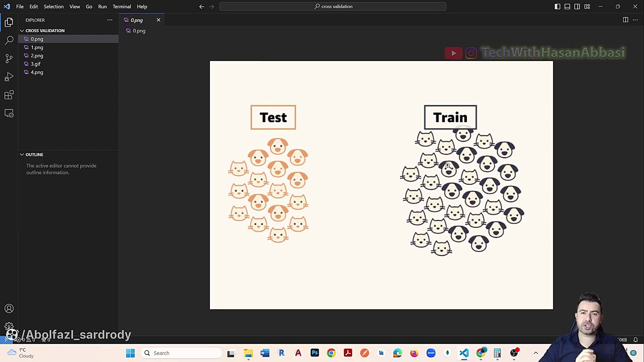Open Microsoft Edge from taskbar
Image resolution: width=644 pixels, height=362 pixels.
coord(398,353)
